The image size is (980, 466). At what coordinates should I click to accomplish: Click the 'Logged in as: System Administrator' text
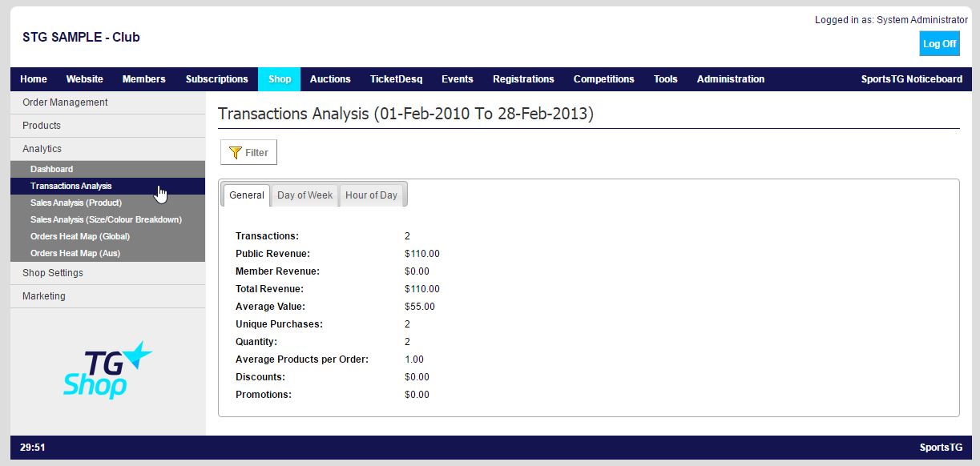tap(891, 20)
